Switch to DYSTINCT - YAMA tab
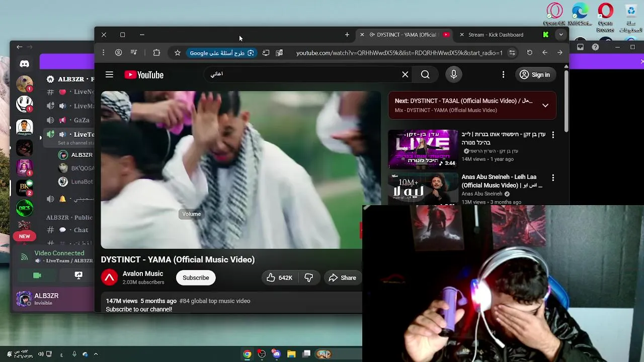 tap(406, 35)
